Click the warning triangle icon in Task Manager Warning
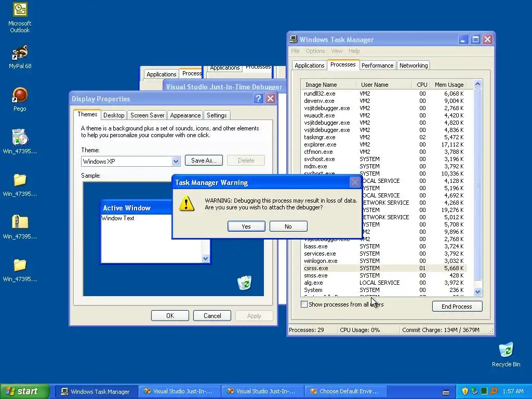532x399 pixels. click(x=187, y=204)
